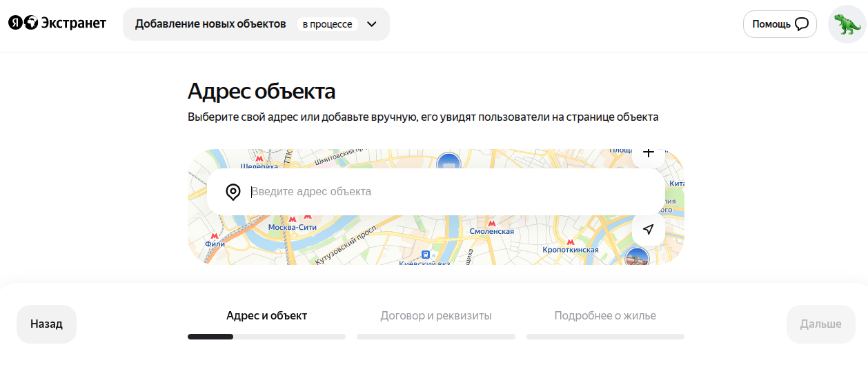Open the round photo marker at map's bottom-right

pos(636,259)
